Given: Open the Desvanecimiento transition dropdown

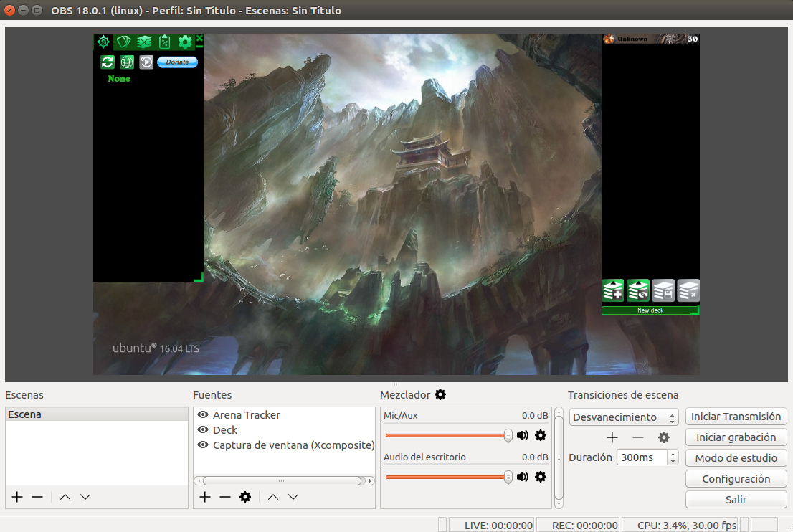Looking at the screenshot, I should click(624, 417).
